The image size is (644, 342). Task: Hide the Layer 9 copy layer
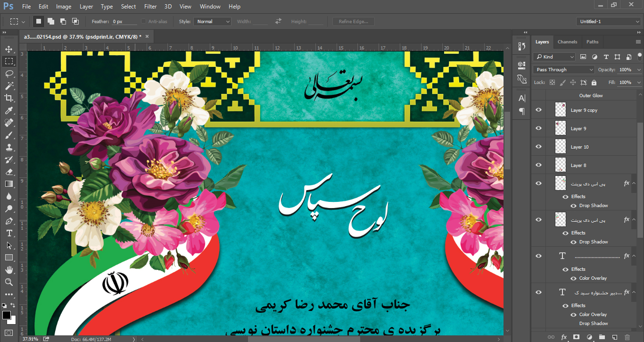tap(539, 110)
